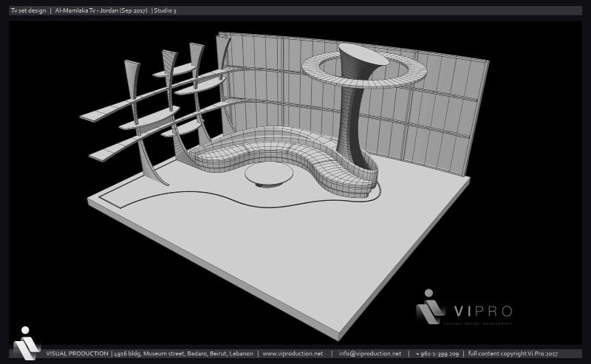Click the VIPRO watermark logo emblem
This screenshot has width=591, height=364.
click(x=431, y=306)
